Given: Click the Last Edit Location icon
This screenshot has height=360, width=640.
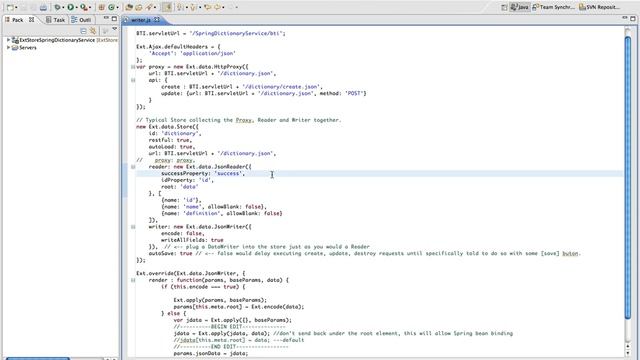Looking at the screenshot, I should click(207, 7).
